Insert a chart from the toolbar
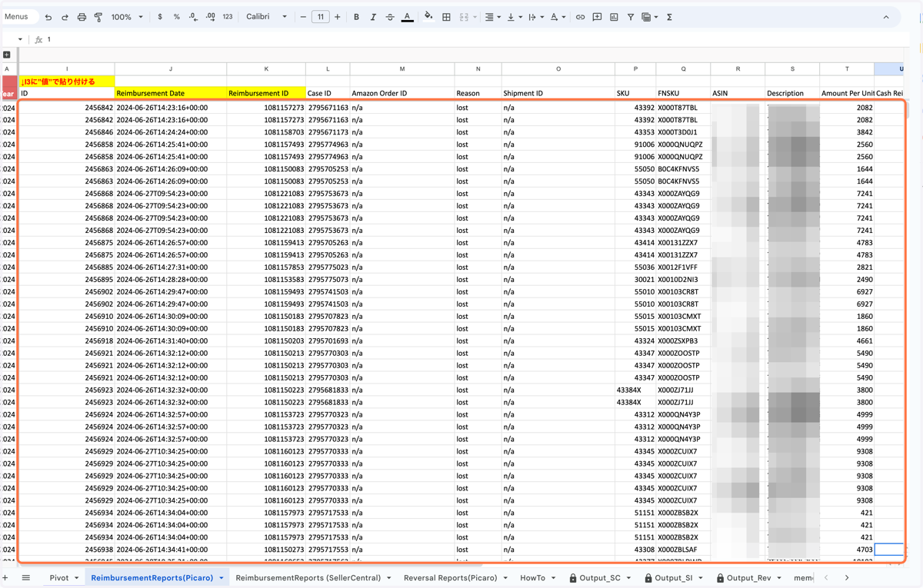The image size is (923, 588). [614, 17]
